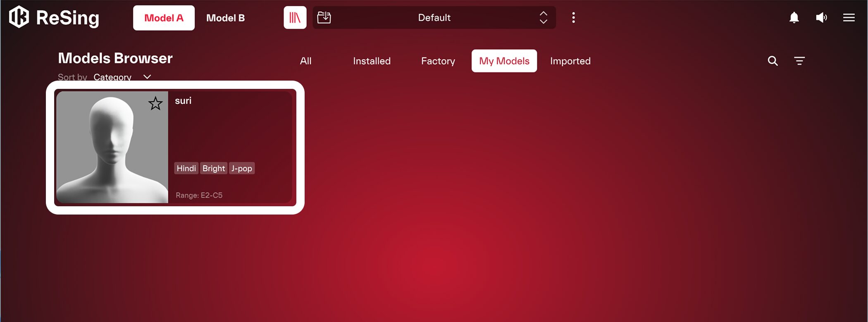Expand the Default preset dropdown
Image resolution: width=868 pixels, height=322 pixels.
tap(434, 18)
